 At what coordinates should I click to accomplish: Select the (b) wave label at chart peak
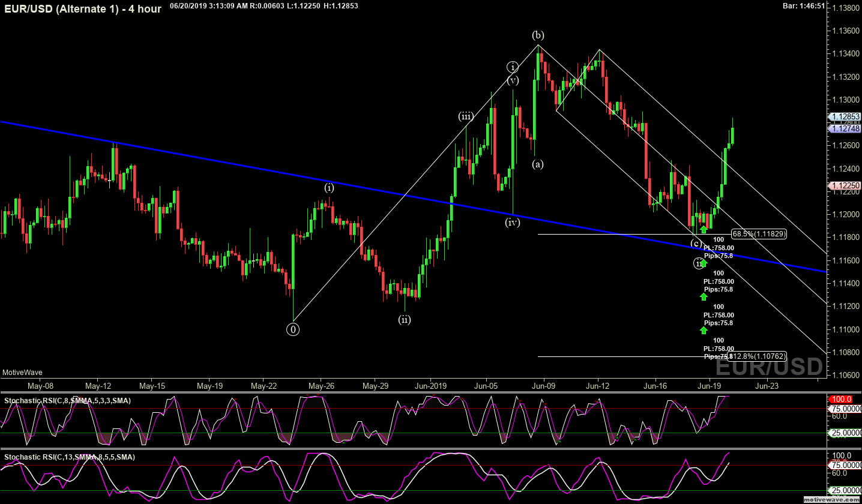[x=538, y=34]
